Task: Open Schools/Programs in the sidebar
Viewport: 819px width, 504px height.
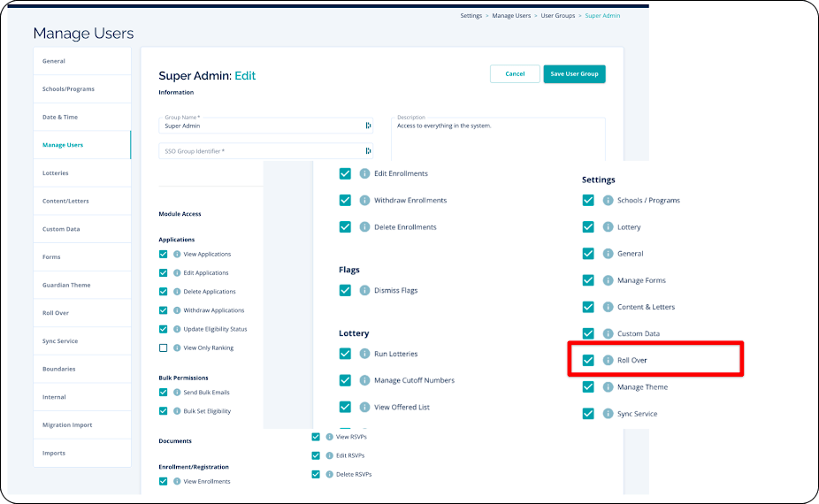Action: 68,89
